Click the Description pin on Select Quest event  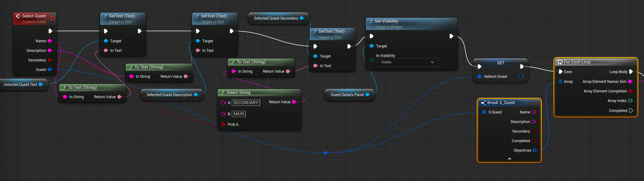point(50,50)
